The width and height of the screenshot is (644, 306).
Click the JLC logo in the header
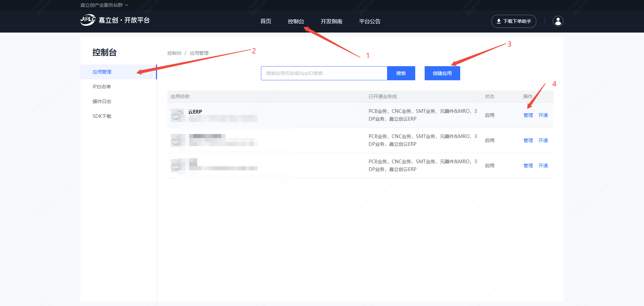pyautogui.click(x=88, y=20)
